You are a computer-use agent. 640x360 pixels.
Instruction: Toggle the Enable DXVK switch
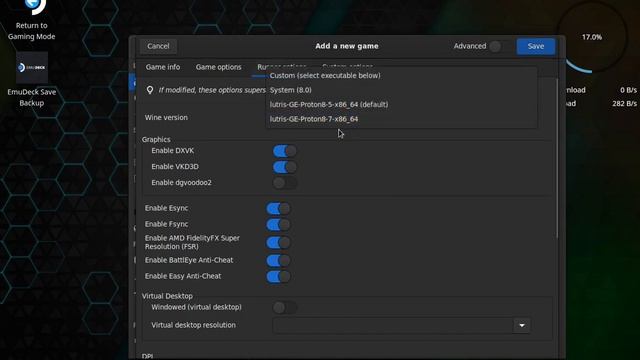tap(284, 151)
